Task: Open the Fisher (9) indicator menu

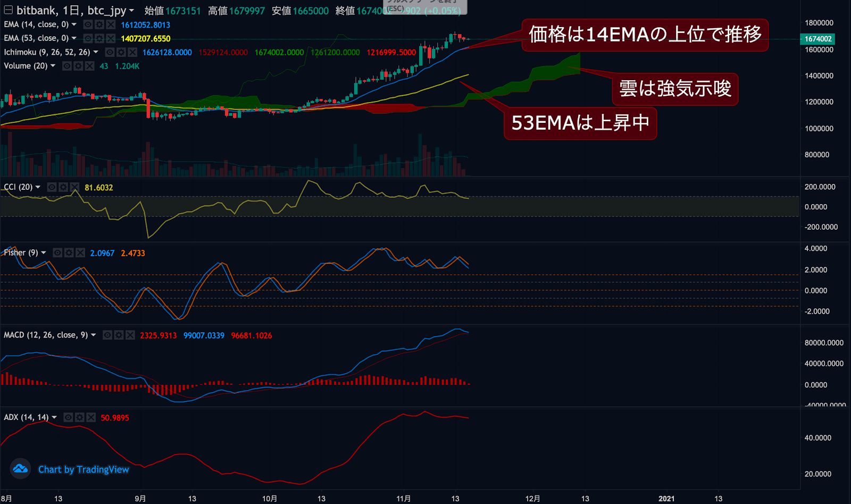Action: tap(44, 253)
